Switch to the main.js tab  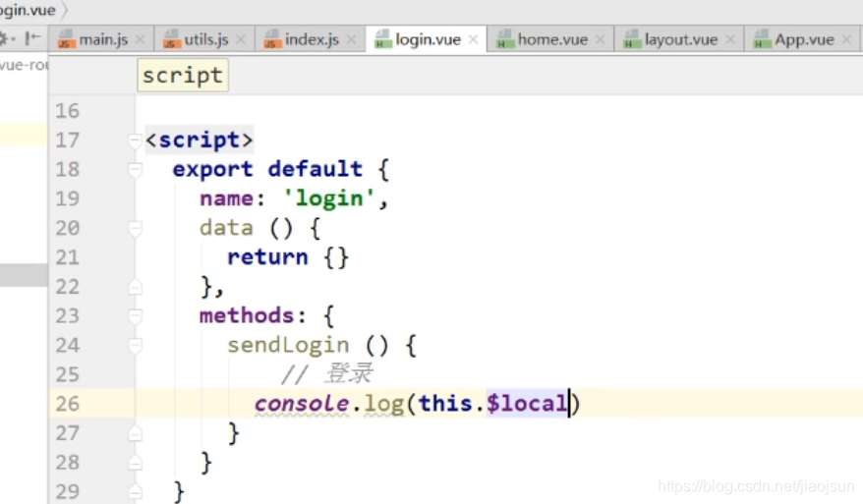click(x=102, y=39)
